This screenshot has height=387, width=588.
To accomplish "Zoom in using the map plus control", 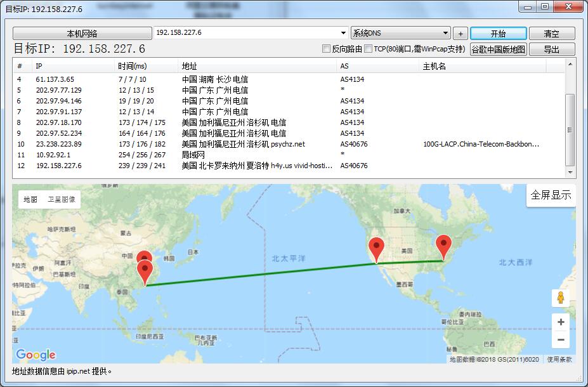I will click(560, 322).
